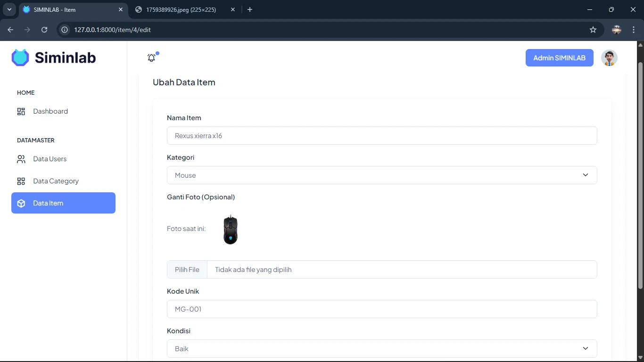Click the Pilih File button
The width and height of the screenshot is (644, 362).
click(x=187, y=270)
